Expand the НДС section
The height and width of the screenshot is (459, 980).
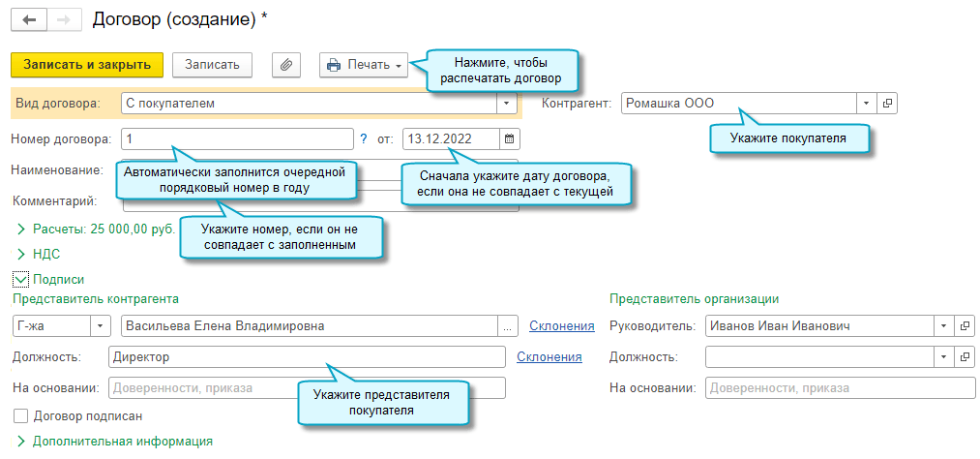tap(21, 255)
